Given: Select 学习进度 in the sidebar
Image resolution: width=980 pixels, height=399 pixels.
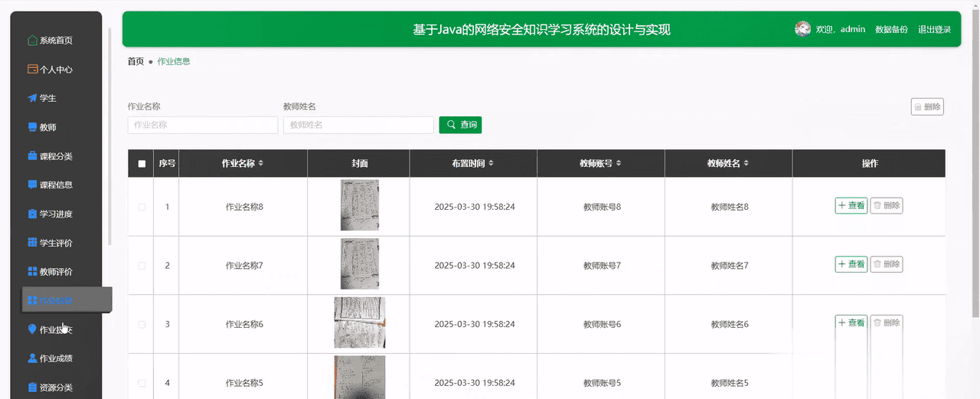Looking at the screenshot, I should click(56, 214).
